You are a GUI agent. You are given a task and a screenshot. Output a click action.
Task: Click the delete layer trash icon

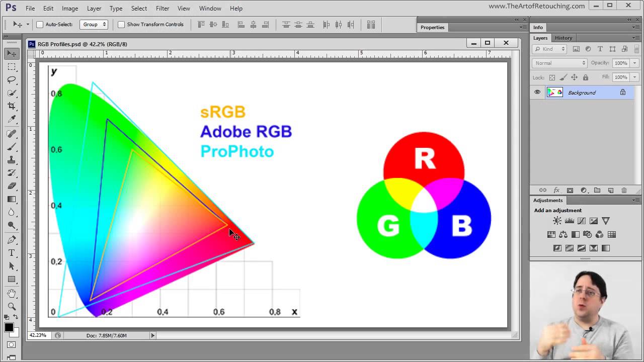coord(624,191)
